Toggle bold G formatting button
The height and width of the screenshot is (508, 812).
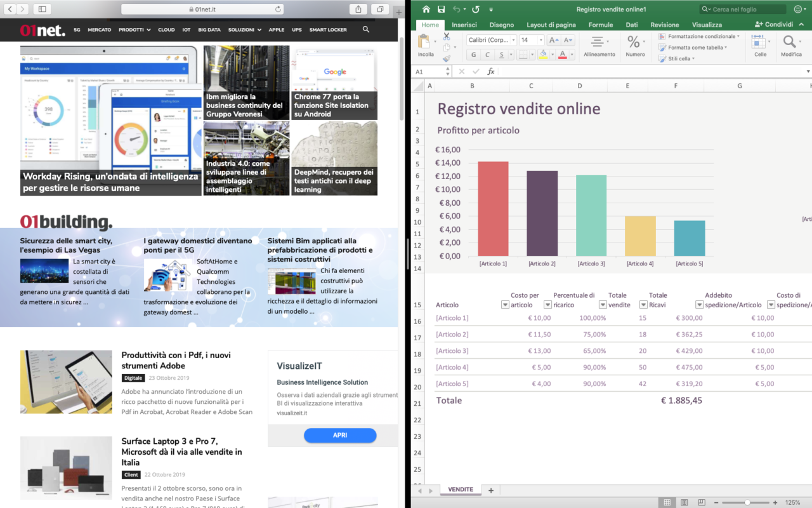click(x=473, y=55)
